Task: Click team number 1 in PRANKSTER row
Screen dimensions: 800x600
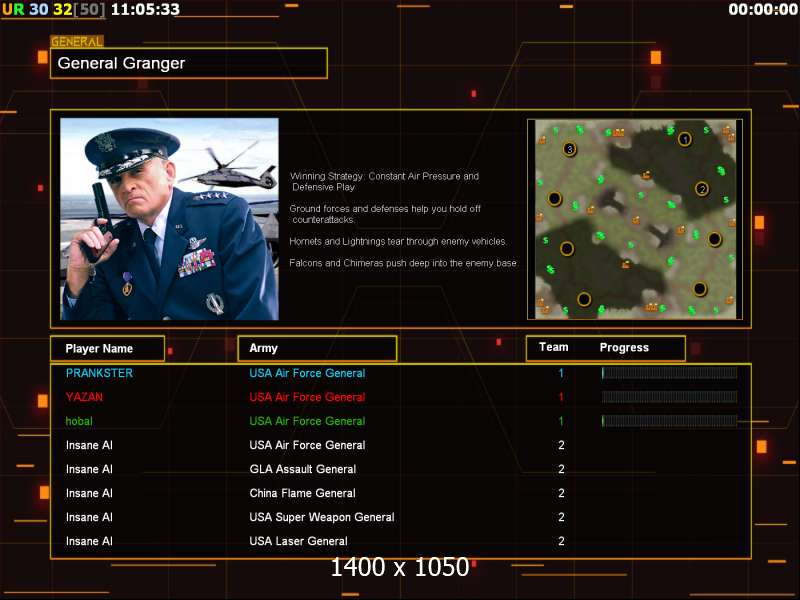Action: 561,373
